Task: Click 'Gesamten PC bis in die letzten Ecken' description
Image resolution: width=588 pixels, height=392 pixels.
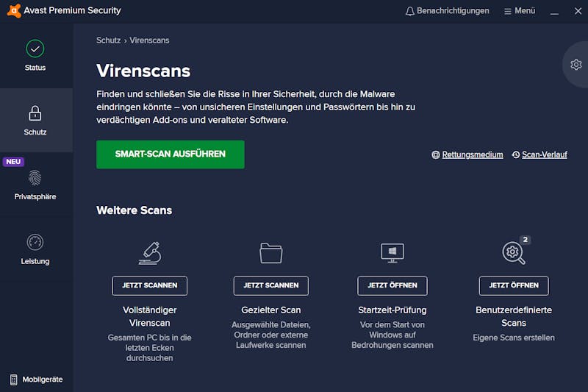Action: pyautogui.click(x=150, y=348)
